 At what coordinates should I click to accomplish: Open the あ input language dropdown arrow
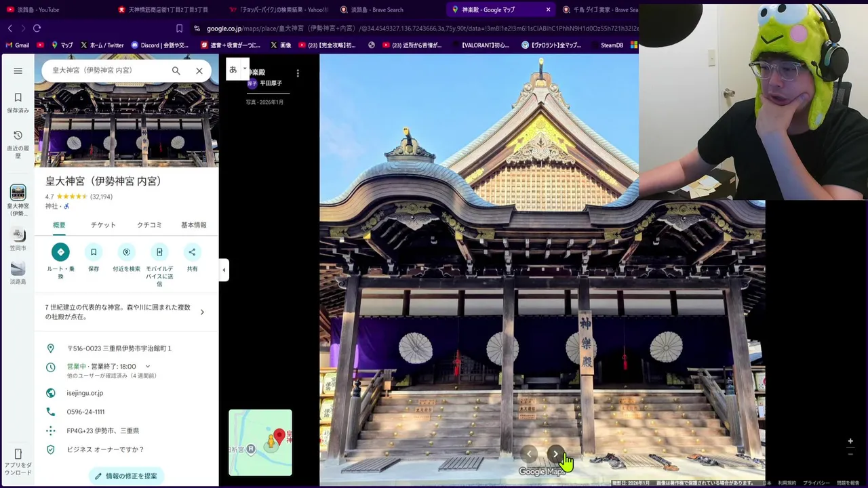(245, 69)
